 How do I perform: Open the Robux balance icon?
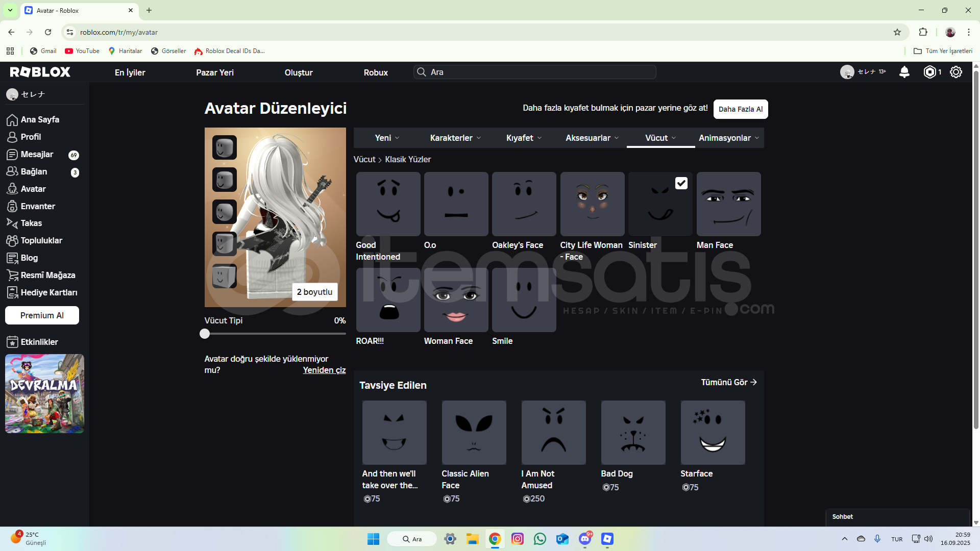[x=929, y=72]
